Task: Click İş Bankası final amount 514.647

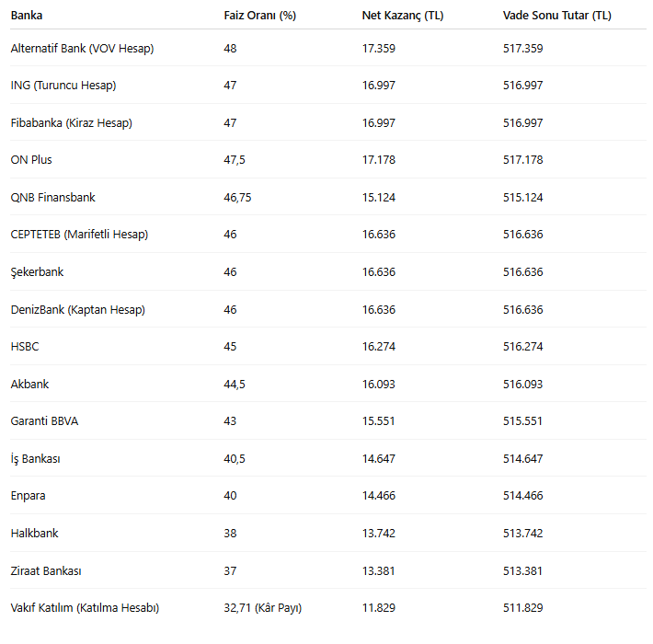Action: pos(523,459)
